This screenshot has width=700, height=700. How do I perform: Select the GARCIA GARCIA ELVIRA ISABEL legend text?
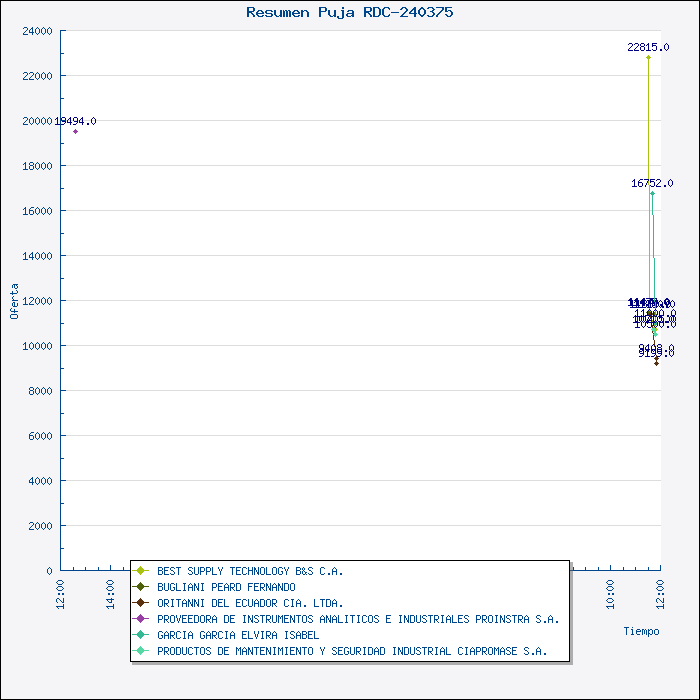[238, 635]
